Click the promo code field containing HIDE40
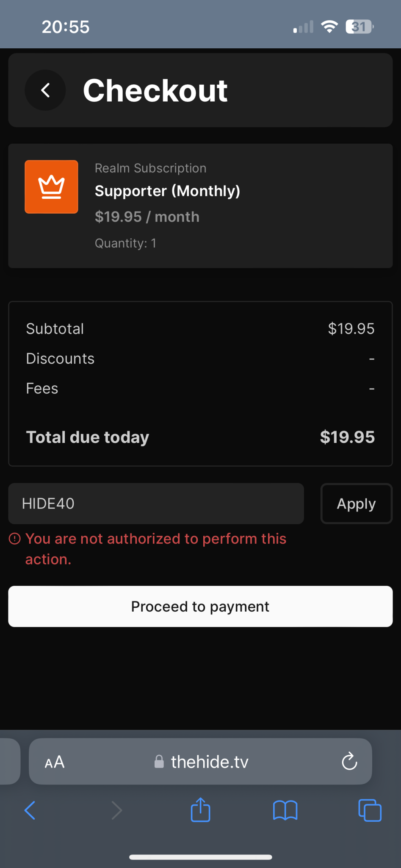Image resolution: width=401 pixels, height=868 pixels. [156, 504]
